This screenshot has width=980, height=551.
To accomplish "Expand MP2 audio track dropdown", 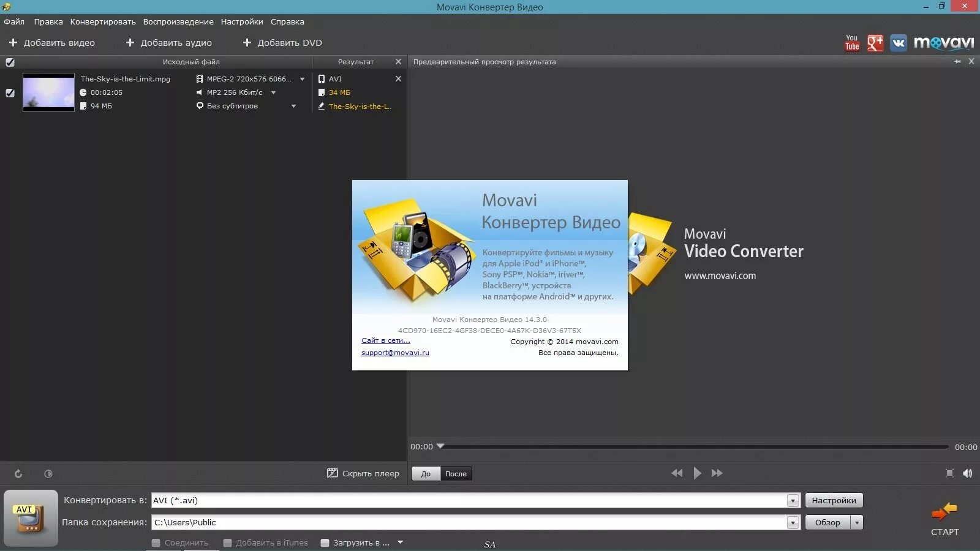I will 273,92.
